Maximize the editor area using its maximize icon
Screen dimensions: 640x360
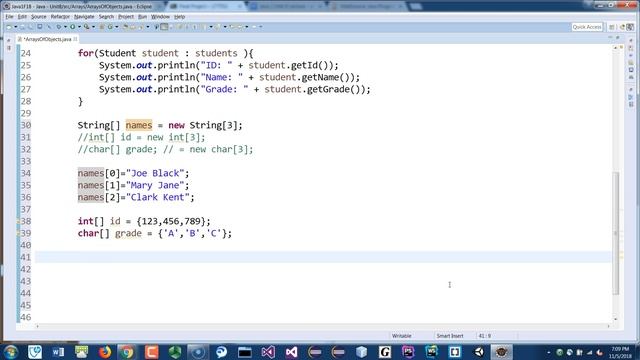click(618, 38)
